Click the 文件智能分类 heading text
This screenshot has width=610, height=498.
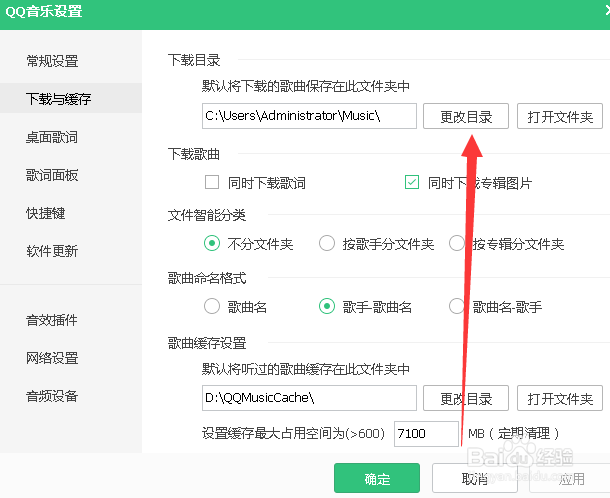coord(207,215)
